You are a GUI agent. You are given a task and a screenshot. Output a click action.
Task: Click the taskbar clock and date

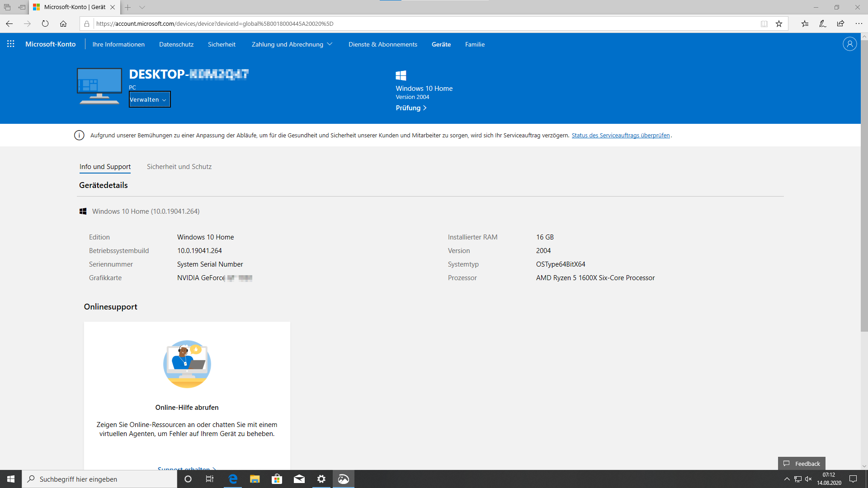tap(829, 479)
